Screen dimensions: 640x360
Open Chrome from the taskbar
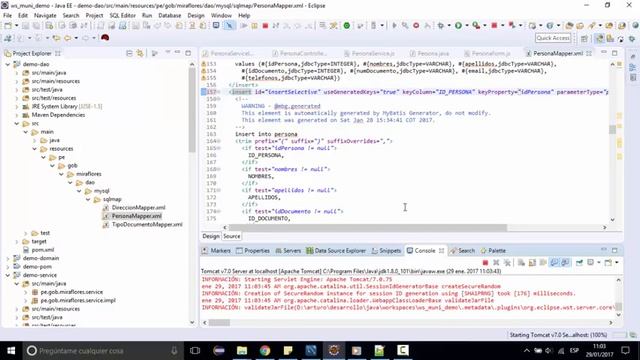[265, 351]
